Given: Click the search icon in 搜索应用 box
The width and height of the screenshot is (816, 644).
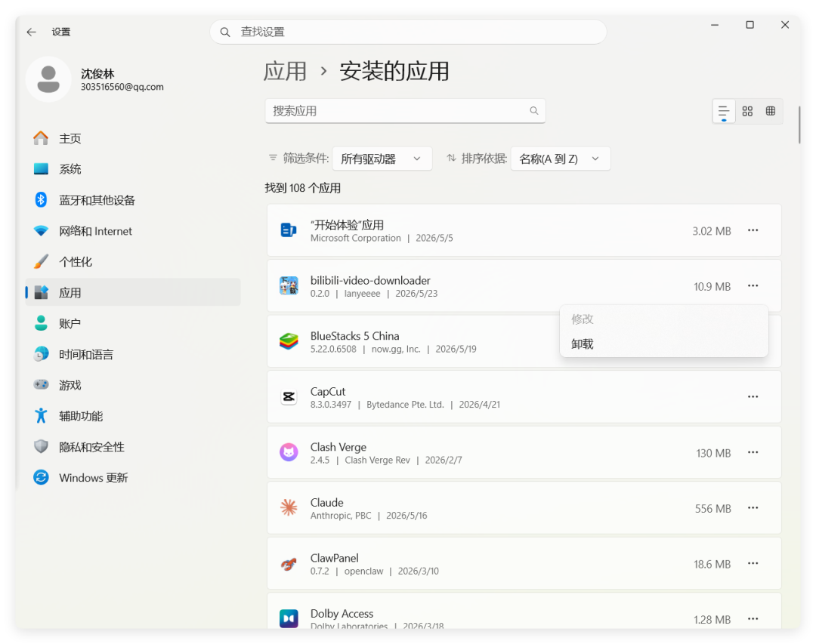Looking at the screenshot, I should click(x=534, y=111).
